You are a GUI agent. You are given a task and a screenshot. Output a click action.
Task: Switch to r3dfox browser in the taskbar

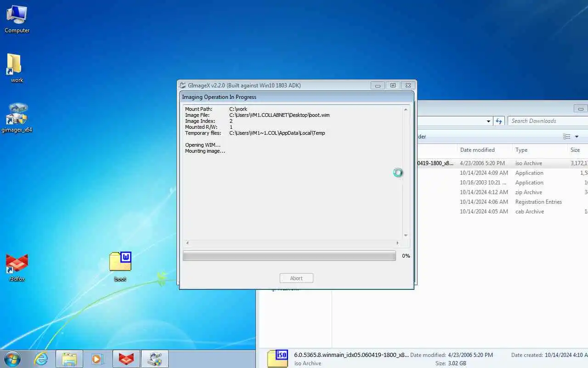(126, 359)
